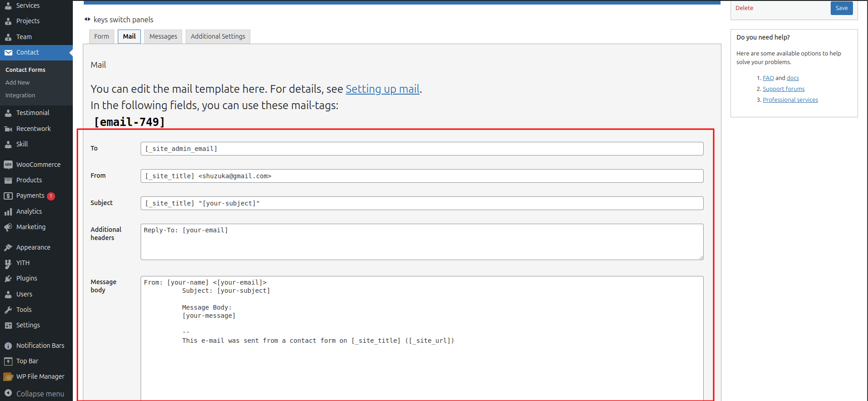Screen dimensions: 868x401
Task: Click the Appearance paintbrush icon
Action: tap(8, 247)
